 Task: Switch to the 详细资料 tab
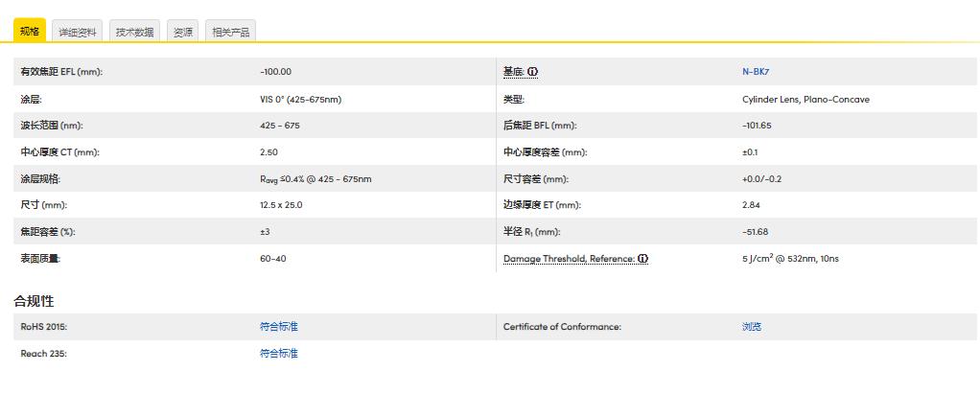click(78, 32)
